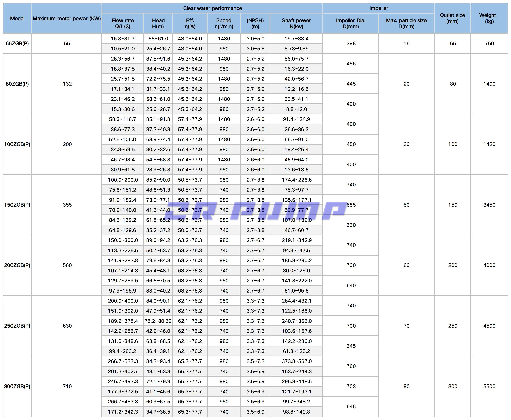Select shaft power cell 98.8~149.8
This screenshot has height=420, width=511.
pos(296,412)
